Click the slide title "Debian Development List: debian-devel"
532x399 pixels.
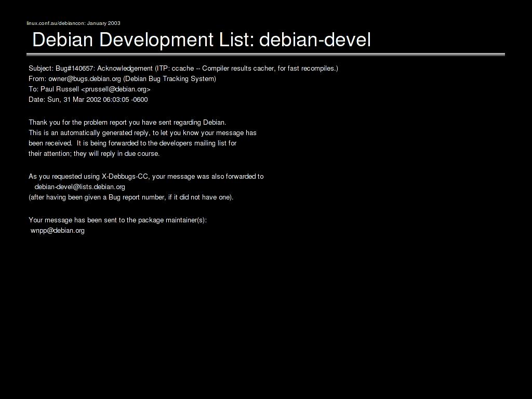pos(202,39)
